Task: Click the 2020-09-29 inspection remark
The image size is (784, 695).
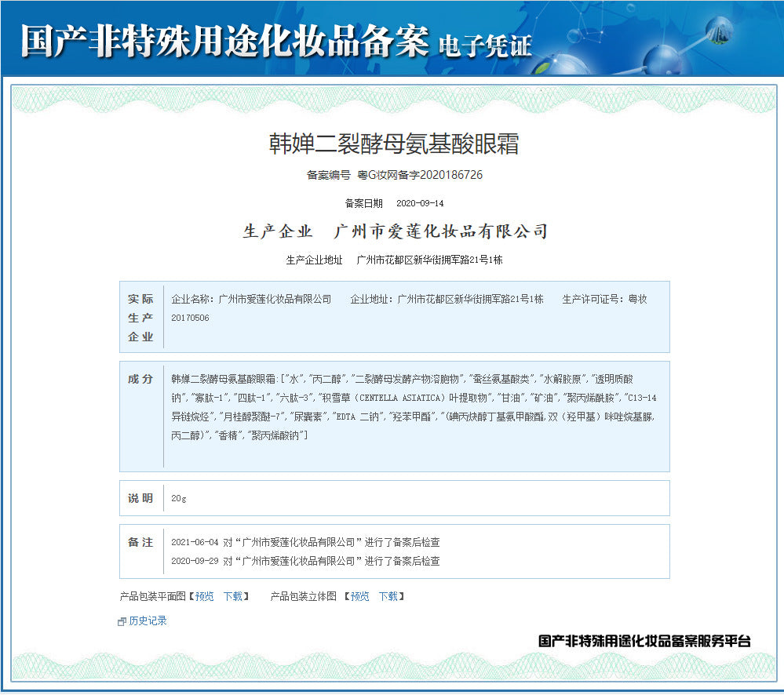Action: (x=305, y=561)
